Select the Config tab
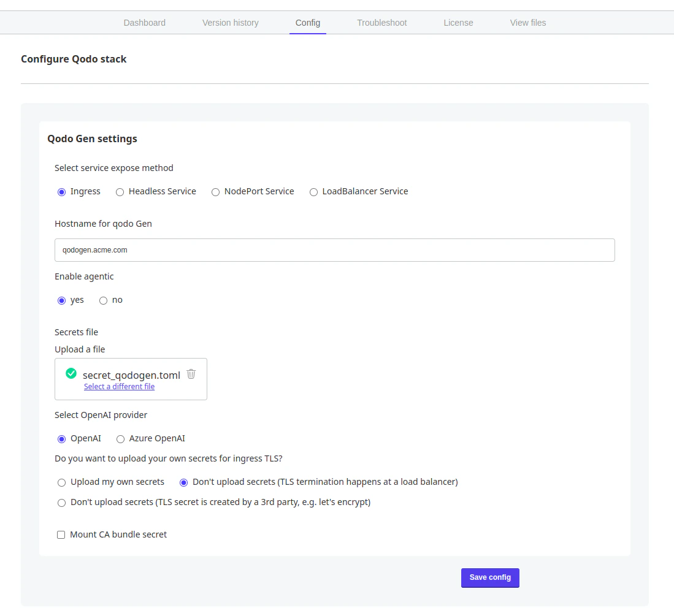Screen dimensions: 674x616 click(307, 23)
